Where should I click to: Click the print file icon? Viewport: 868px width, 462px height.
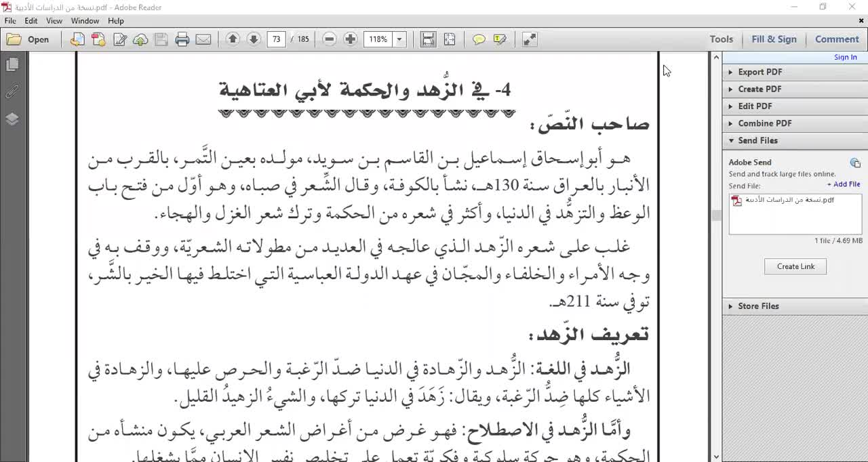[182, 39]
